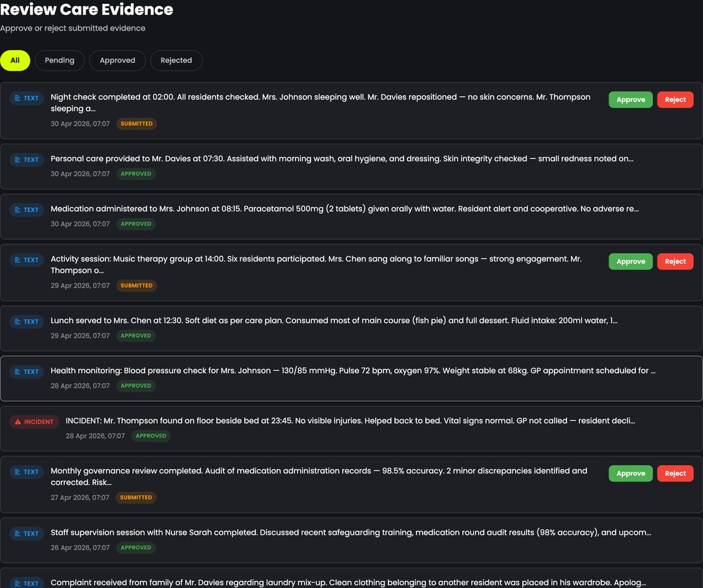Show only Approved evidence
This screenshot has width=703, height=588.
pyautogui.click(x=117, y=60)
